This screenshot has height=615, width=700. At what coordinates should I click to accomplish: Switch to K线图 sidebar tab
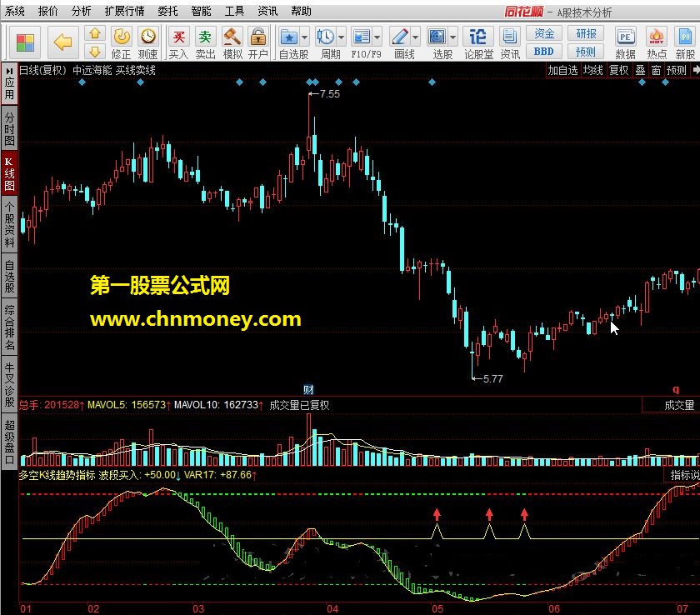pyautogui.click(x=9, y=173)
